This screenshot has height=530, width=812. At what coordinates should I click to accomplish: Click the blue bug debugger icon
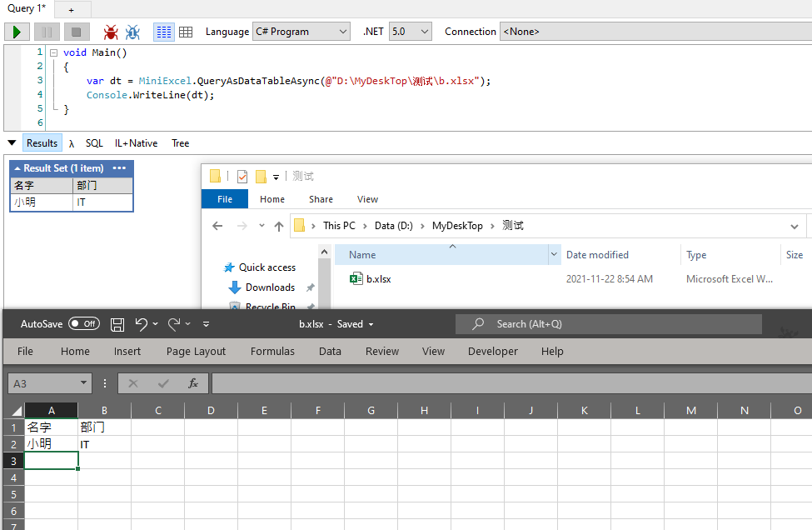(x=131, y=31)
